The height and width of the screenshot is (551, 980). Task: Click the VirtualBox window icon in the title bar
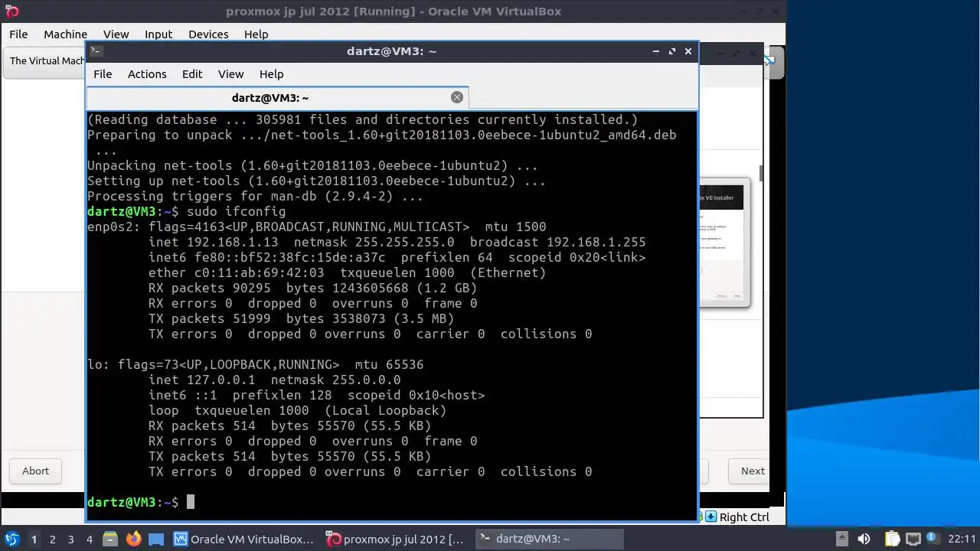(11, 11)
